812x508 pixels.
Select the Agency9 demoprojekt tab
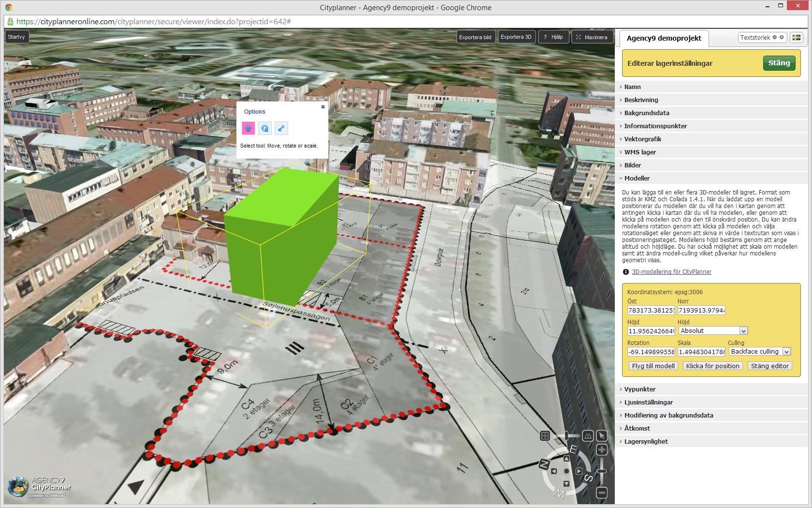coord(664,38)
